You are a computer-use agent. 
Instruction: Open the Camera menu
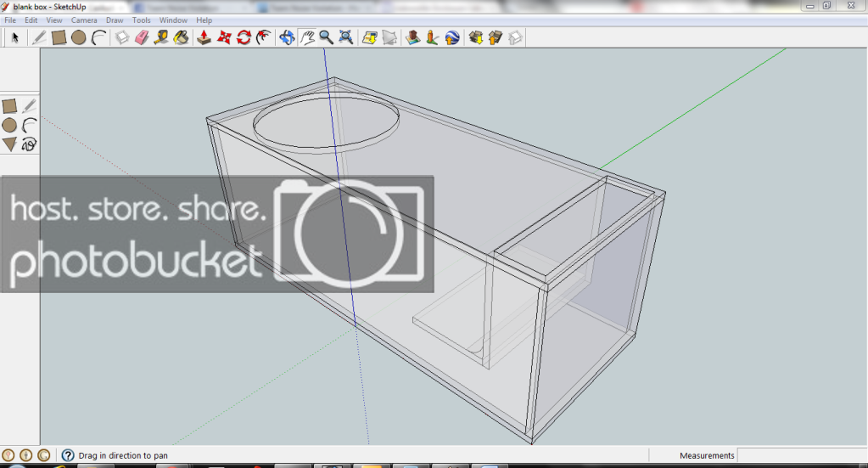(x=84, y=20)
